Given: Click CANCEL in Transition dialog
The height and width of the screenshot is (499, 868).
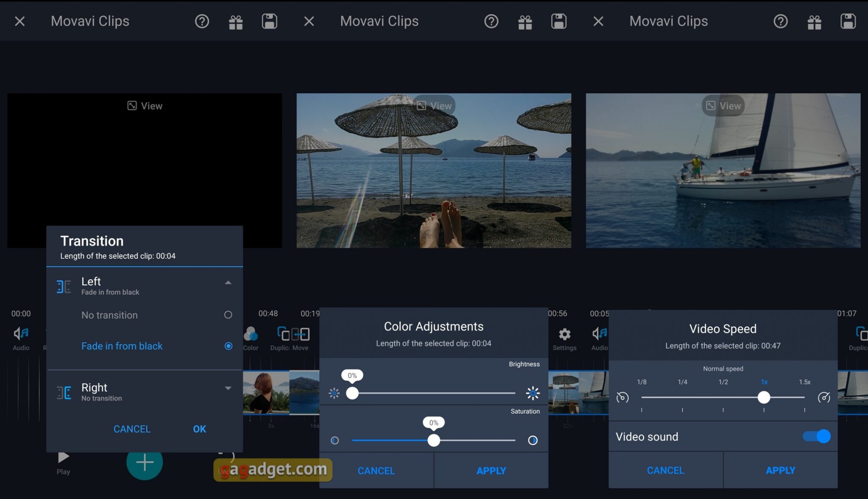Looking at the screenshot, I should (132, 429).
